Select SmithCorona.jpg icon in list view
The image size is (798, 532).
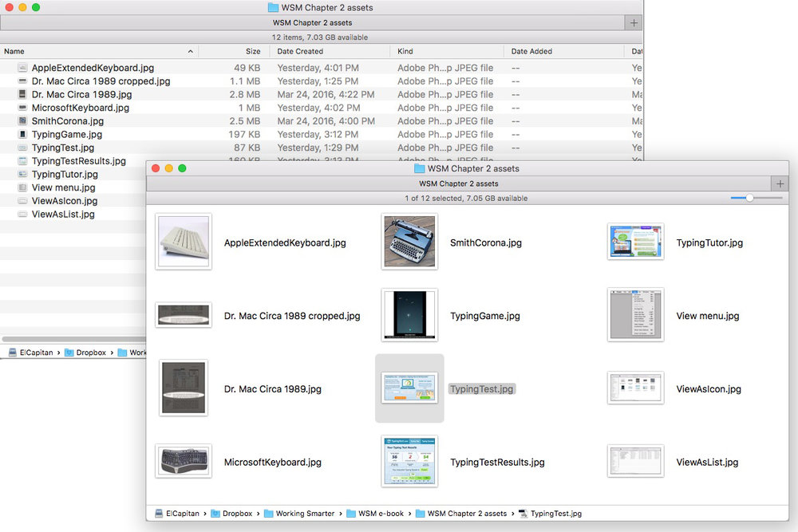click(x=22, y=121)
